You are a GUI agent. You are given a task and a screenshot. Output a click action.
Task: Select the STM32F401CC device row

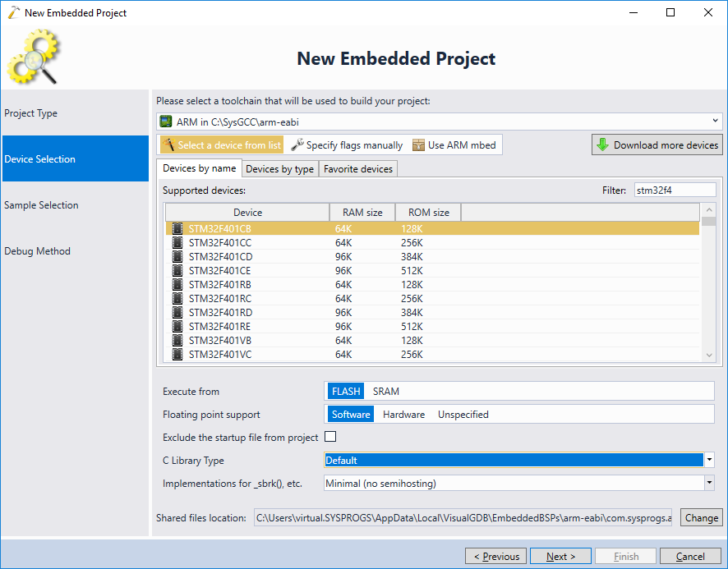point(432,243)
